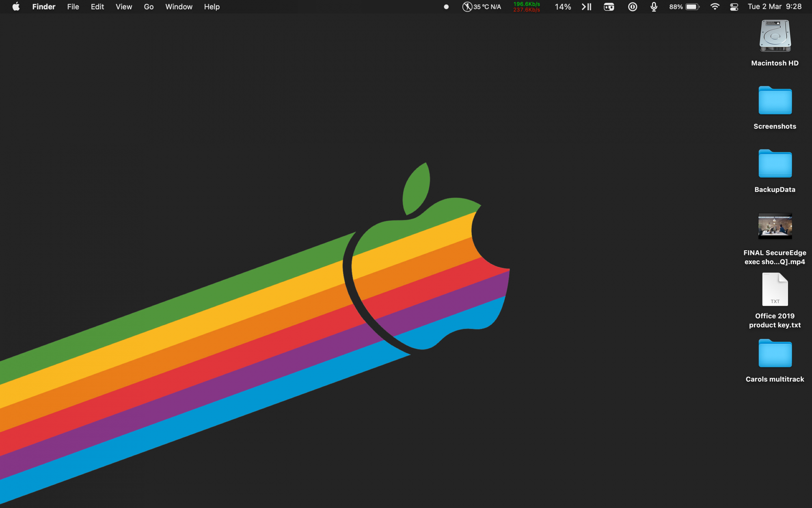The height and width of the screenshot is (508, 812).
Task: Select the Carols multitrack folder icon
Action: click(x=775, y=353)
